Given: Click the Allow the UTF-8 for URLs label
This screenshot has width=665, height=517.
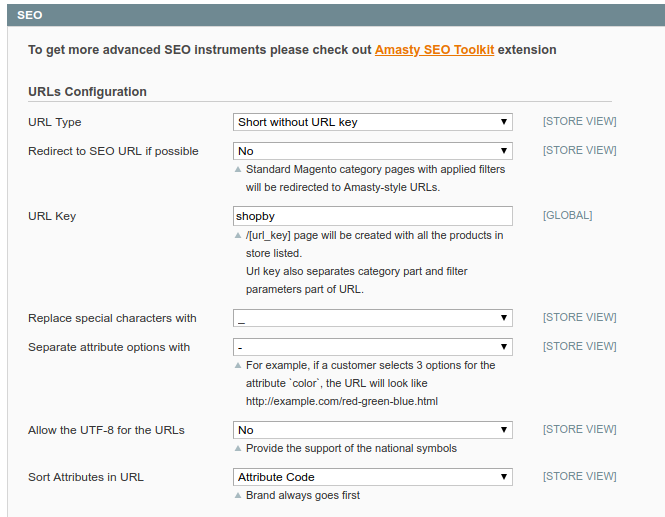Looking at the screenshot, I should [106, 430].
